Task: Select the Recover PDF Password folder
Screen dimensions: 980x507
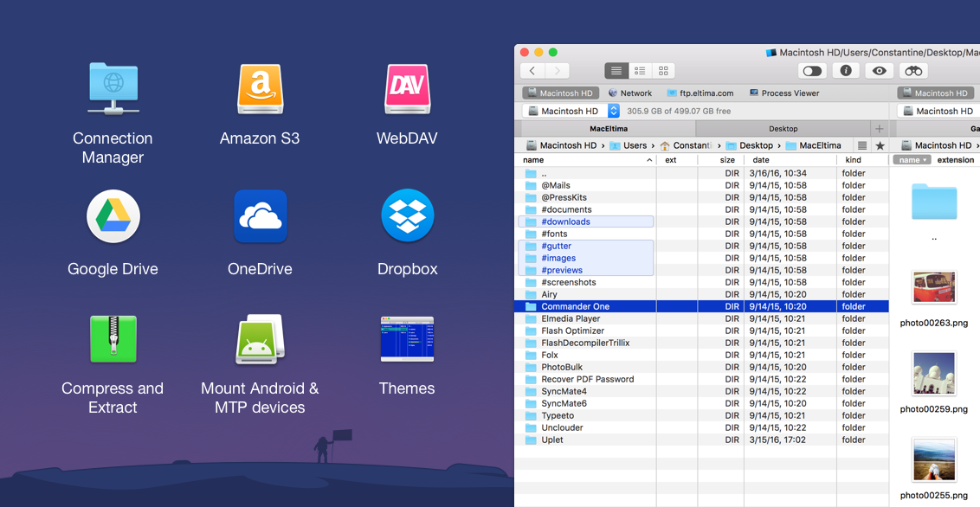Action: [x=701, y=379]
